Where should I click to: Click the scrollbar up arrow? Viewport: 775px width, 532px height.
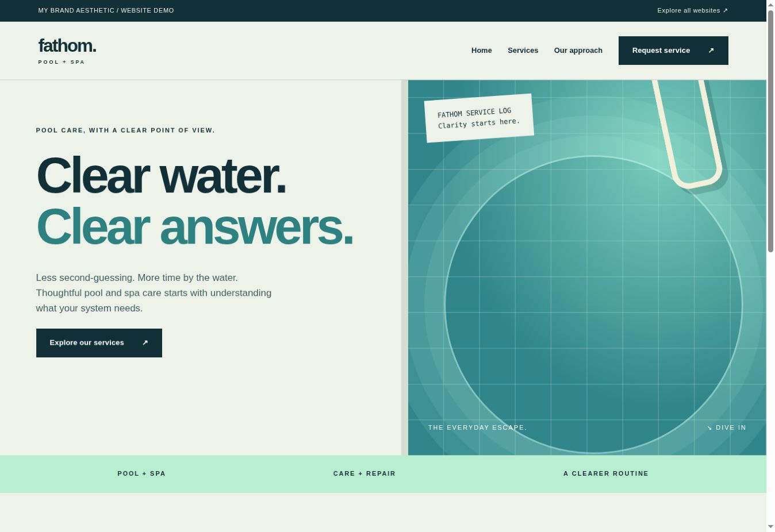[x=770, y=5]
